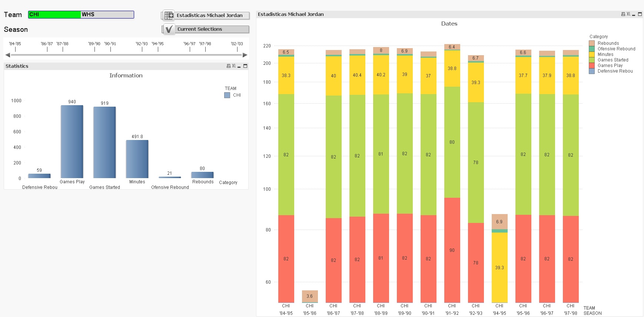Maximize the Estadisticas Michael Jordan chart
644x317 pixels.
click(x=640, y=14)
